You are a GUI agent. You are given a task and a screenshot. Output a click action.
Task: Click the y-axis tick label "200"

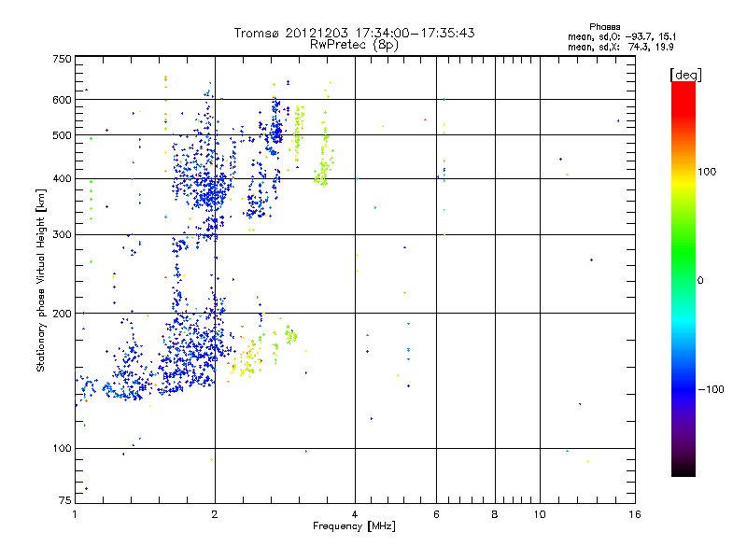(x=62, y=314)
